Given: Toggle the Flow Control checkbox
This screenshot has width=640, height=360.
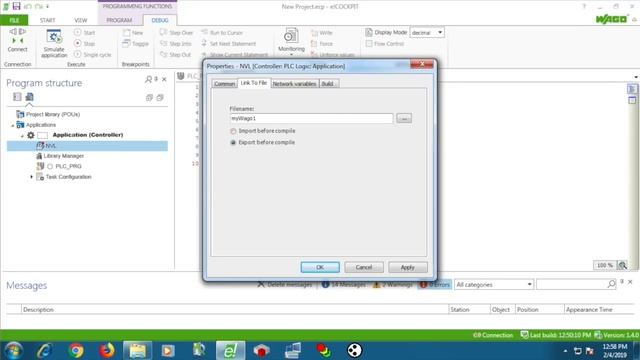Looking at the screenshot, I should (369, 43).
